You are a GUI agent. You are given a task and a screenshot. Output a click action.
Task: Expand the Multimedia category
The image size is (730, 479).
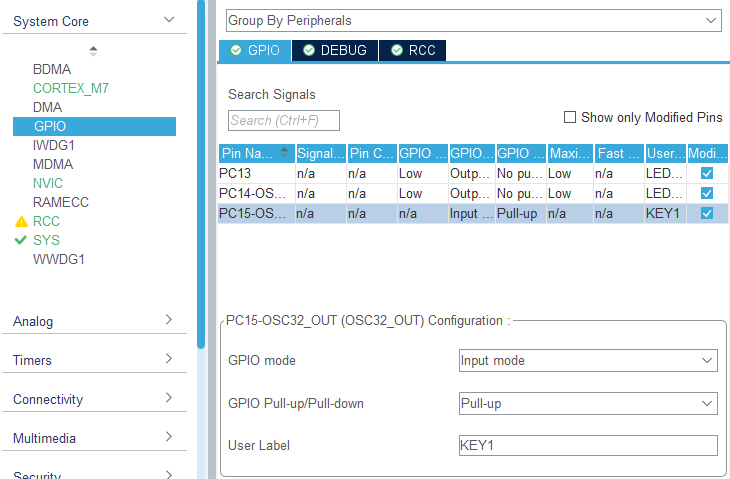coord(94,438)
